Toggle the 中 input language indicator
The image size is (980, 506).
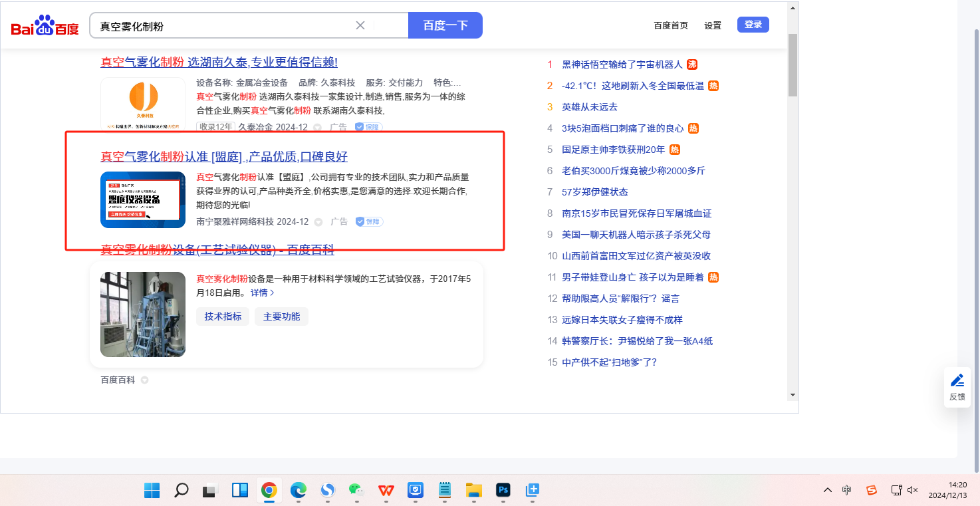[846, 490]
